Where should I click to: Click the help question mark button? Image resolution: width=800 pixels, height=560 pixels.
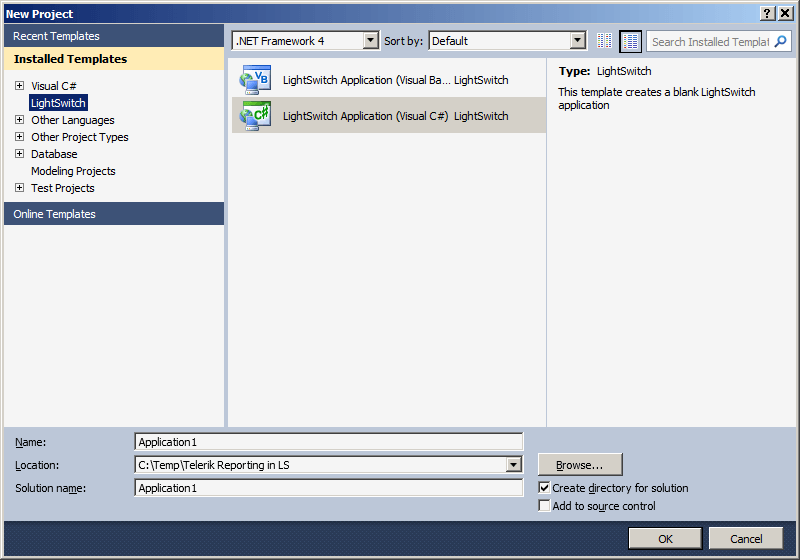click(767, 13)
